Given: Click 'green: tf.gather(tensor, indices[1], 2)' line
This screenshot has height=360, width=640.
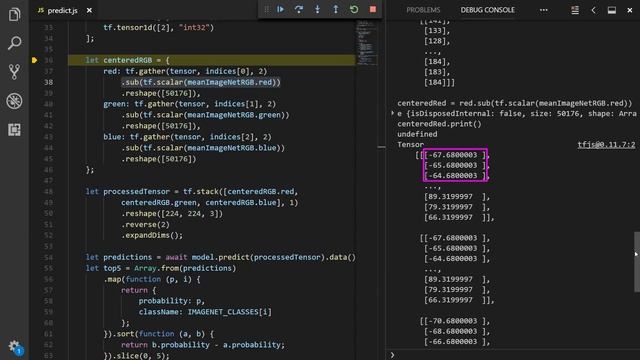Looking at the screenshot, I should click(189, 104).
